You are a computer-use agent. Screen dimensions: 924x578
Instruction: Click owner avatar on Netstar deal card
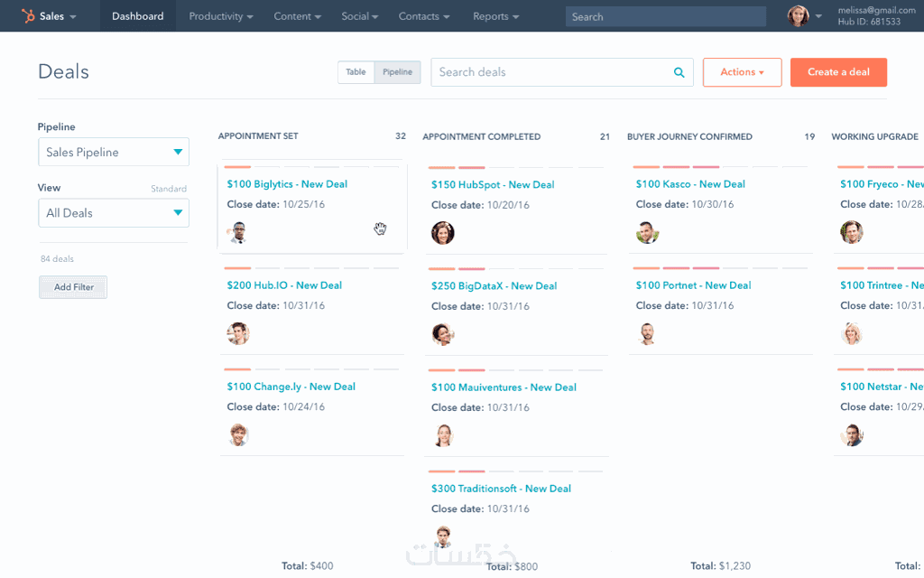point(852,435)
